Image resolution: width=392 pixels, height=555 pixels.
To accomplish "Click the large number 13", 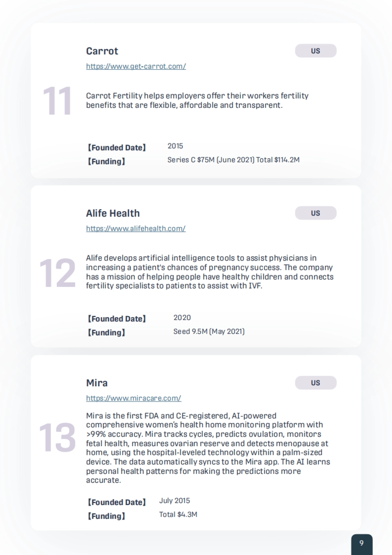I will click(x=57, y=437).
